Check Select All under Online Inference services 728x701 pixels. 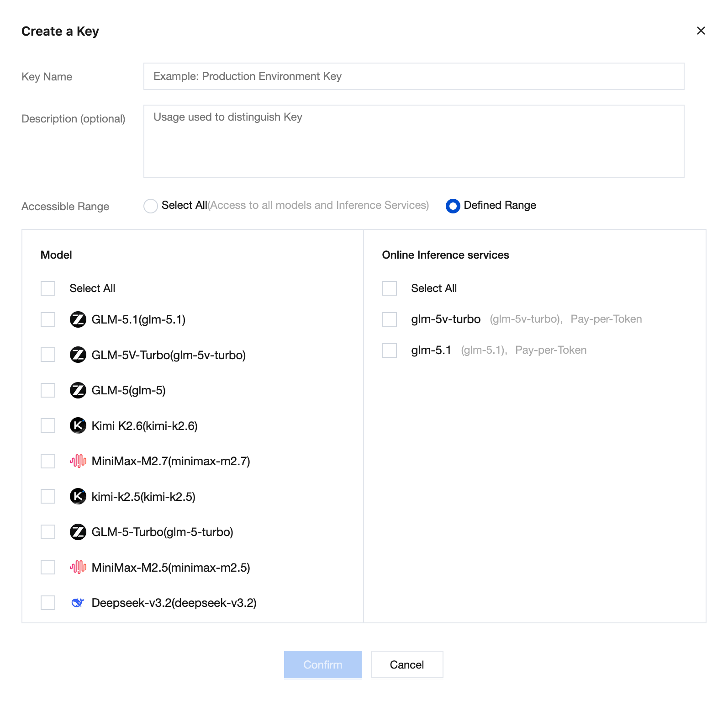click(390, 288)
